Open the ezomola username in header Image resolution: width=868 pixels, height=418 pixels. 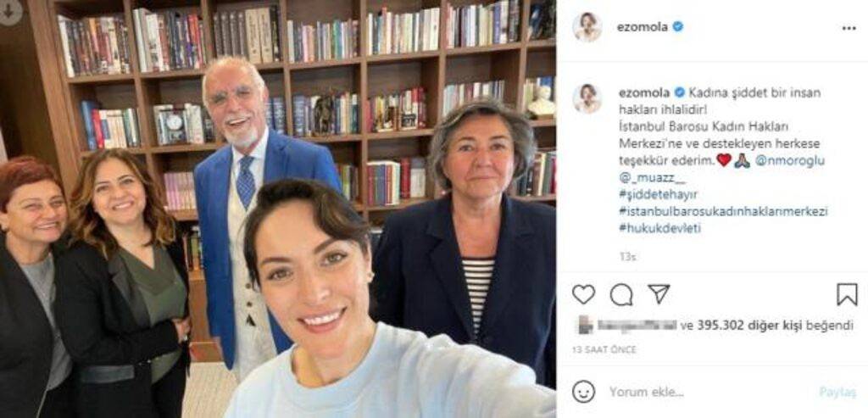click(643, 26)
